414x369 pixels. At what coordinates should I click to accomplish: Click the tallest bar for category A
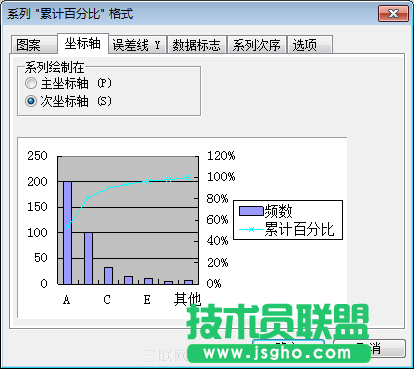[x=68, y=233]
